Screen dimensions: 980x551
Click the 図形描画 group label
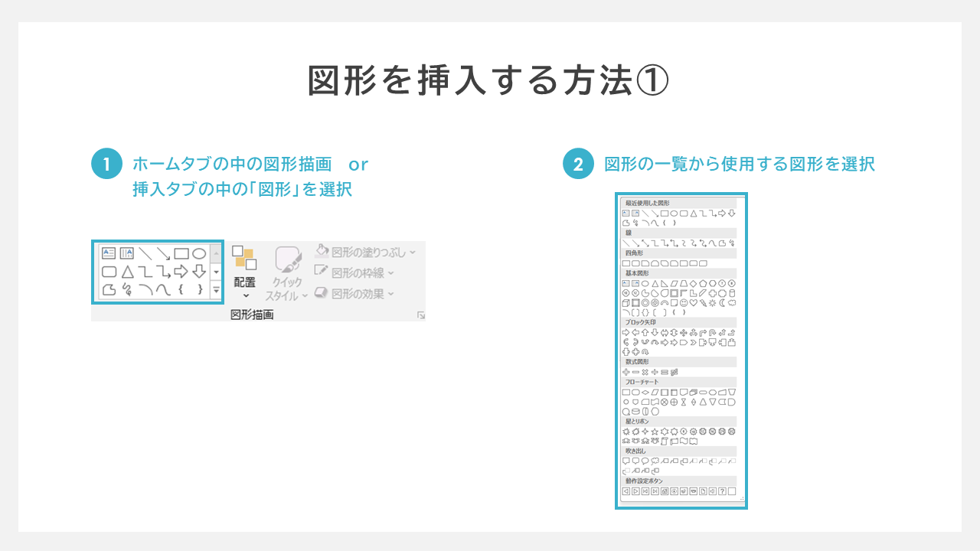coord(252,315)
